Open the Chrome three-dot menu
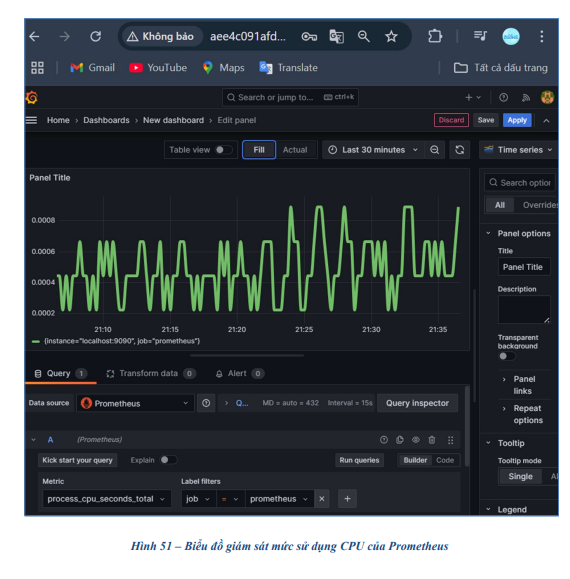This screenshot has width=570, height=579. [x=542, y=36]
